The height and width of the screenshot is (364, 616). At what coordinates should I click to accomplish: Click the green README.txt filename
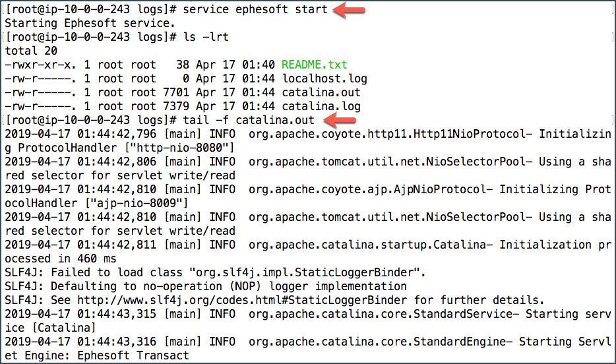tap(315, 65)
